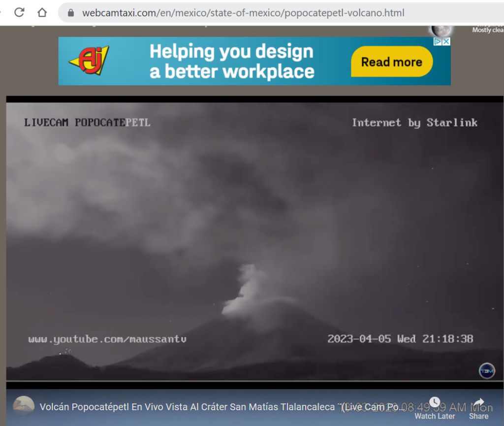Click the 'Internet by Starlink' video overlay
504x426 pixels.
click(414, 123)
